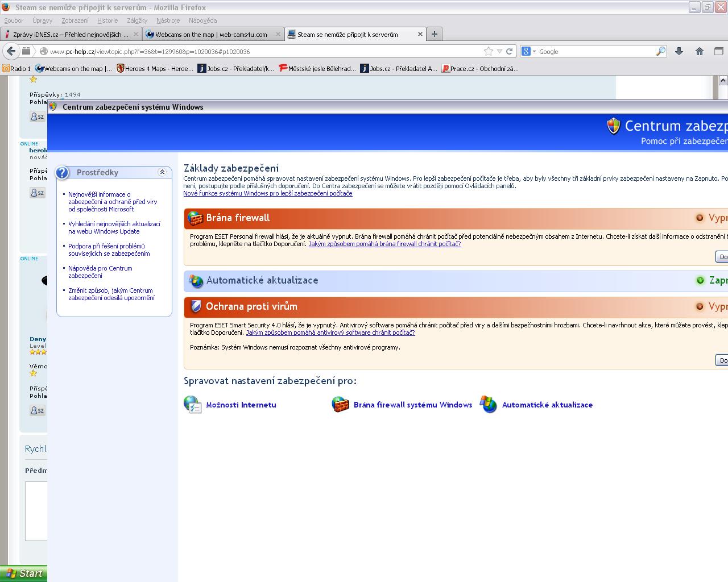This screenshot has width=728, height=582.
Task: Collapse the Prostředky panel with its chevron
Action: coord(162,172)
